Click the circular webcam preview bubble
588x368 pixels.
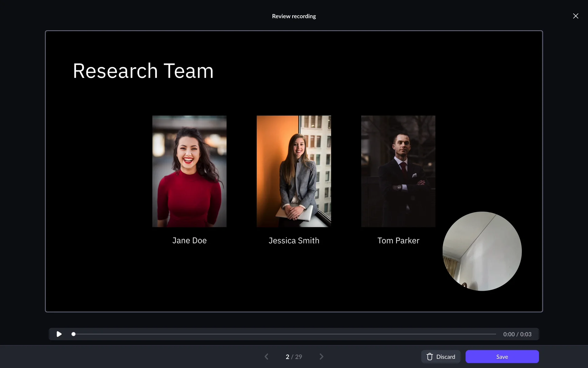(x=482, y=251)
